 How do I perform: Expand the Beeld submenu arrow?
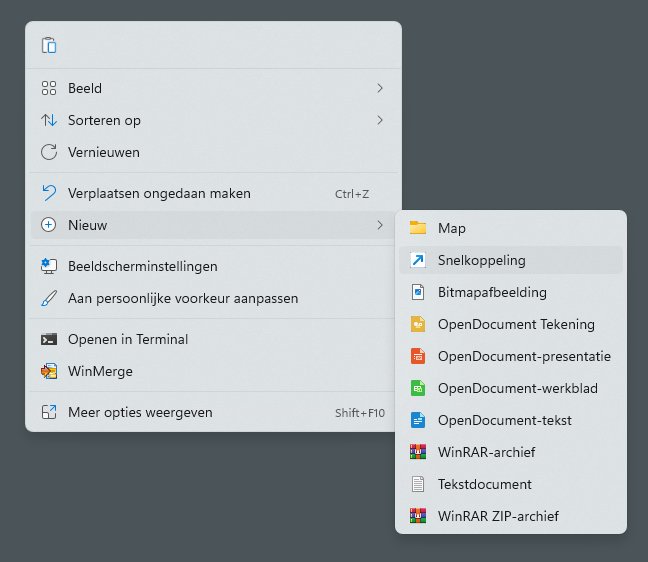[380, 88]
